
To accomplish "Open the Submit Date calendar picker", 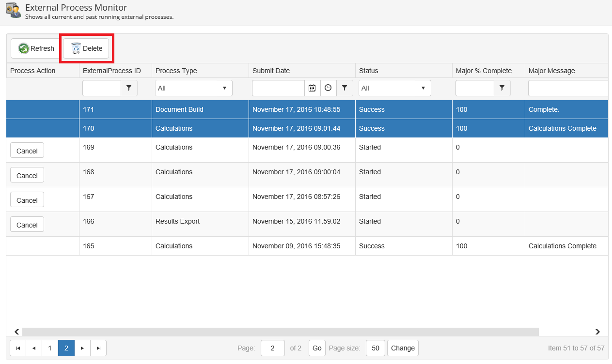I will point(312,88).
